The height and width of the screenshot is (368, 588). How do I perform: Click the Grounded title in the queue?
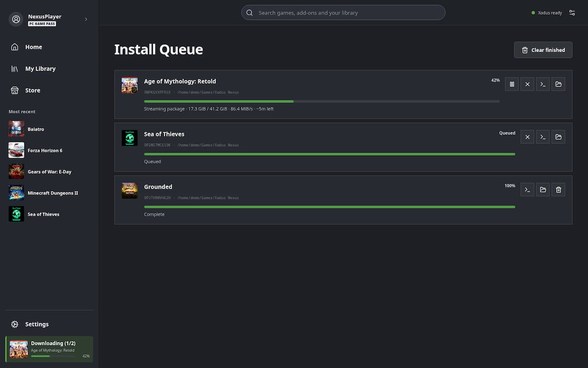158,187
